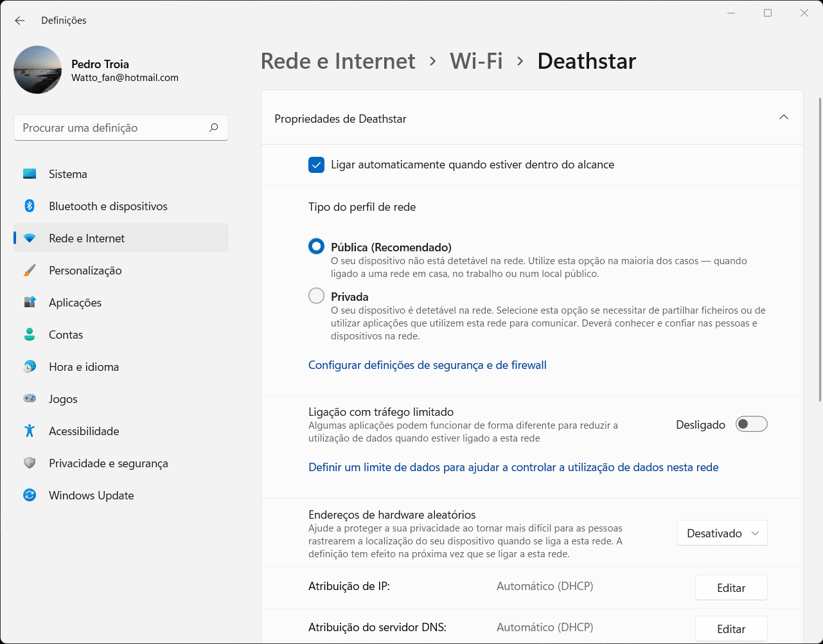Click the Personalização paintbrush icon
Screen dimensions: 823x644
[30, 271]
